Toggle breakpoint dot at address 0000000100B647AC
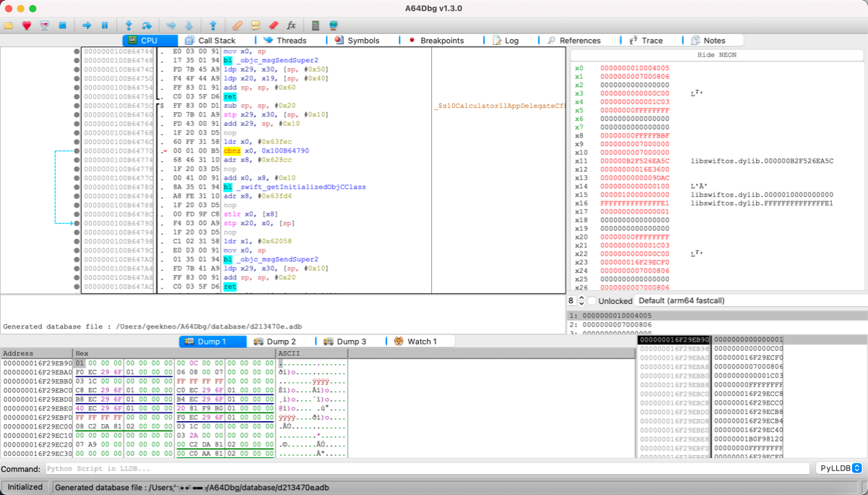The image size is (868, 495). pyautogui.click(x=77, y=287)
